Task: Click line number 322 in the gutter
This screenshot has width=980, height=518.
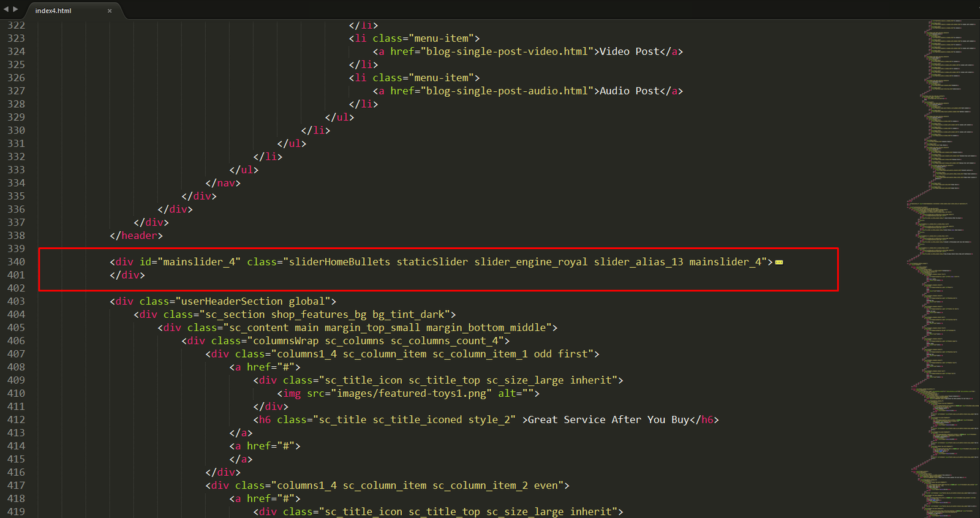Action: pyautogui.click(x=17, y=25)
